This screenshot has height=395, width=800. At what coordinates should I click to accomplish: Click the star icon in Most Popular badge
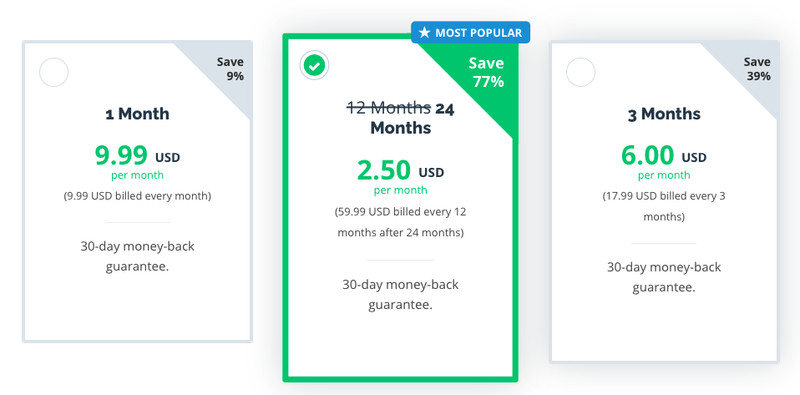coord(424,33)
